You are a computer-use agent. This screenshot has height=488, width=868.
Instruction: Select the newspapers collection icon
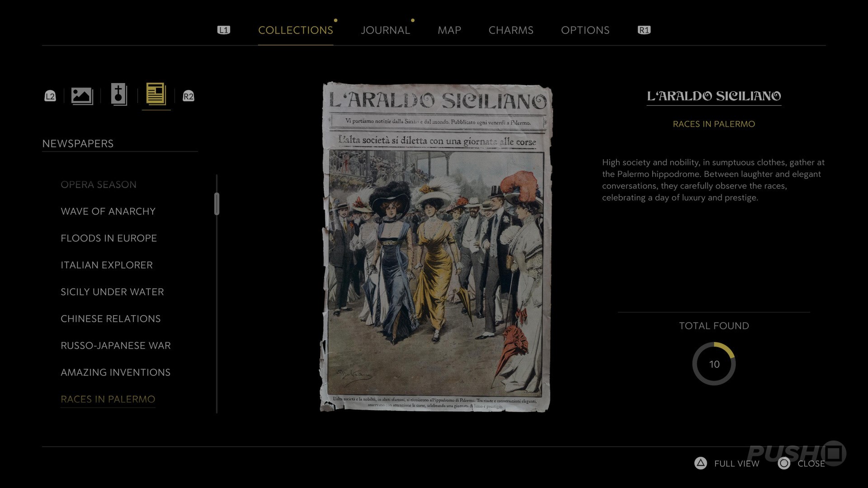pos(156,95)
